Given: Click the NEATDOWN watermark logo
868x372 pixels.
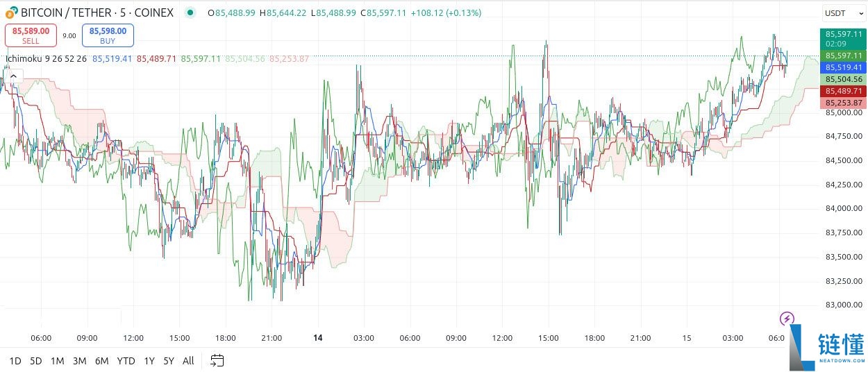Looking at the screenshot, I should [x=827, y=348].
